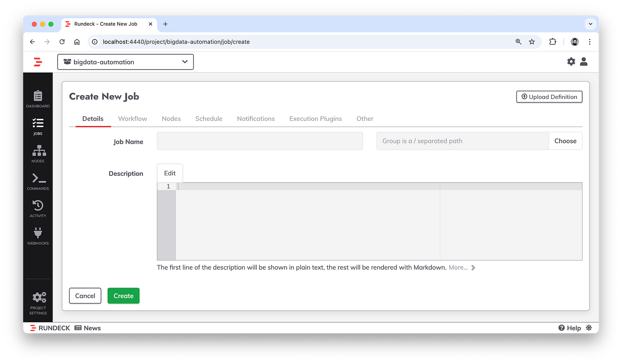Open the system settings gear icon

571,62
